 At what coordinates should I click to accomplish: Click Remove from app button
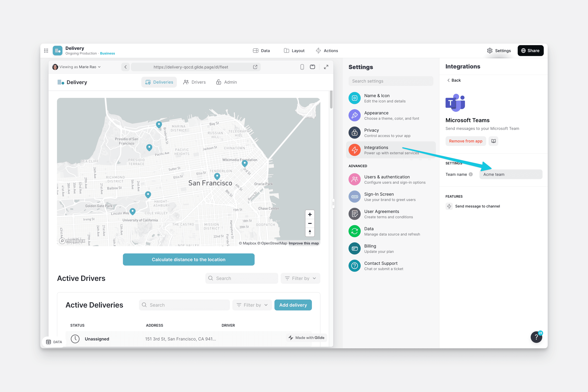pos(466,141)
